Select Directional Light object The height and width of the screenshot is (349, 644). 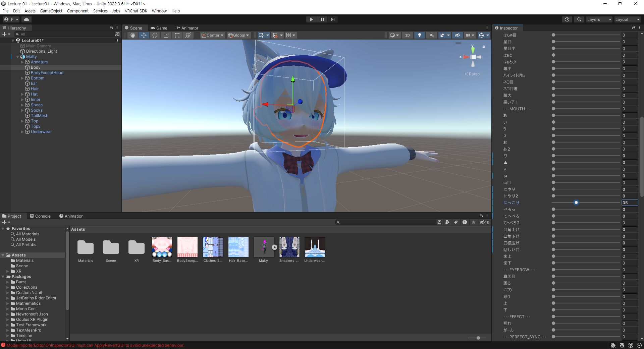(42, 51)
